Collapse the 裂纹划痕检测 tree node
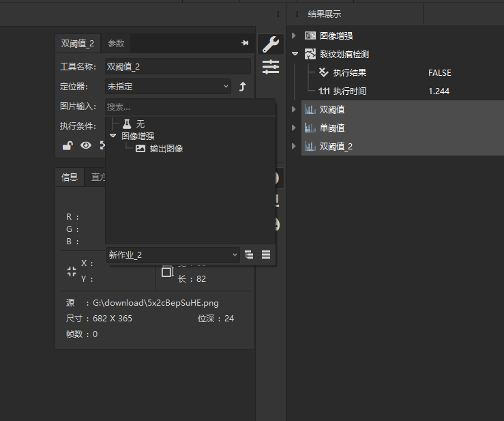The height and width of the screenshot is (421, 504). pyautogui.click(x=295, y=54)
